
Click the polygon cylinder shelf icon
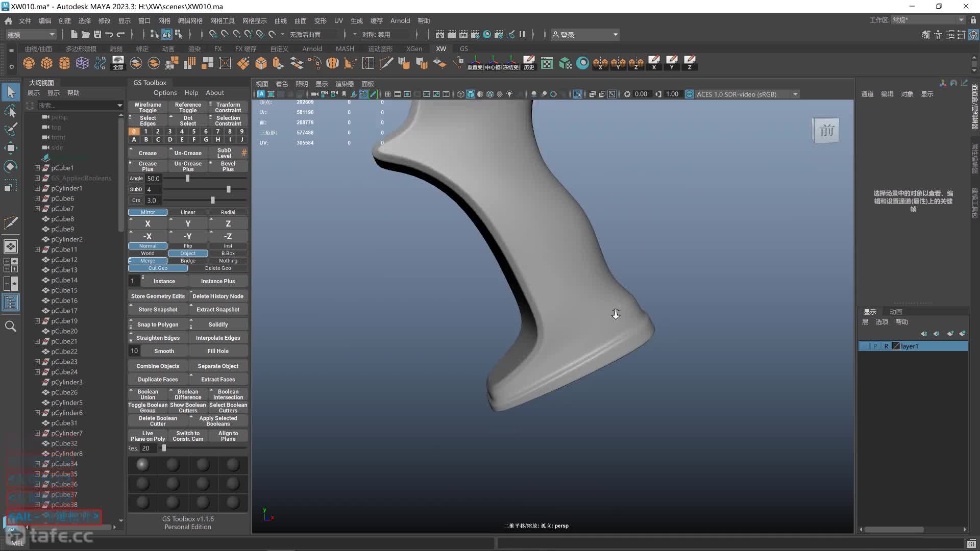click(64, 63)
